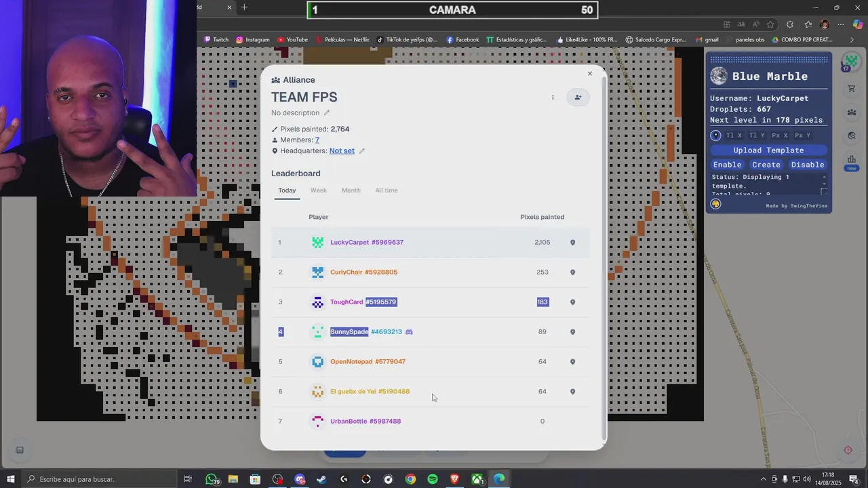Edit the alliance description pencil icon
The width and height of the screenshot is (868, 488).
point(326,113)
